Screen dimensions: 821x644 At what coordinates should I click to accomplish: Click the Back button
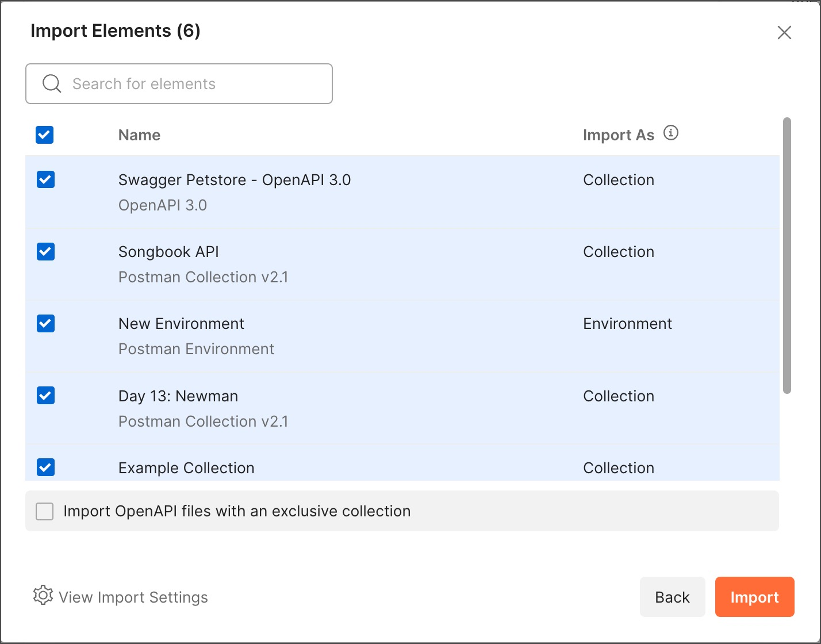point(672,597)
